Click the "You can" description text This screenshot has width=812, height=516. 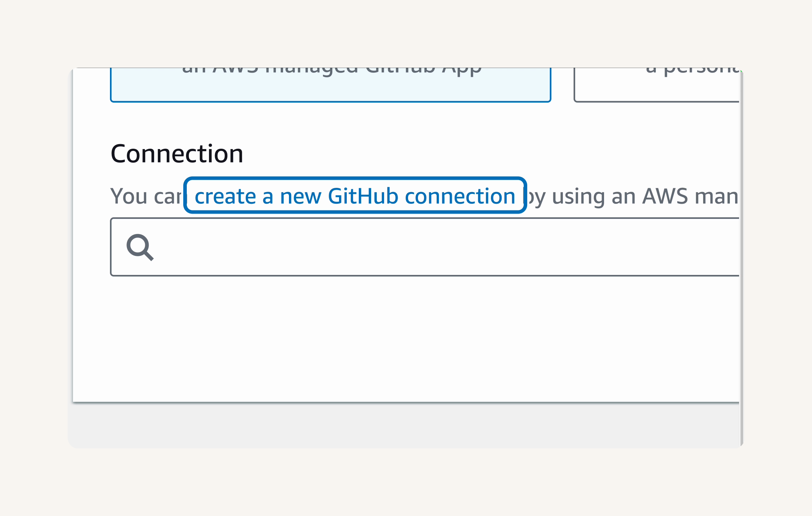coord(147,196)
